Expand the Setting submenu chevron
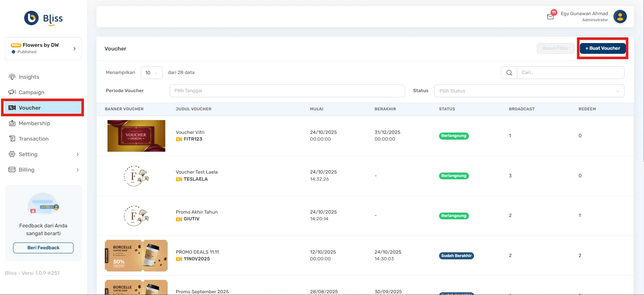The height and width of the screenshot is (295, 644). tap(78, 154)
